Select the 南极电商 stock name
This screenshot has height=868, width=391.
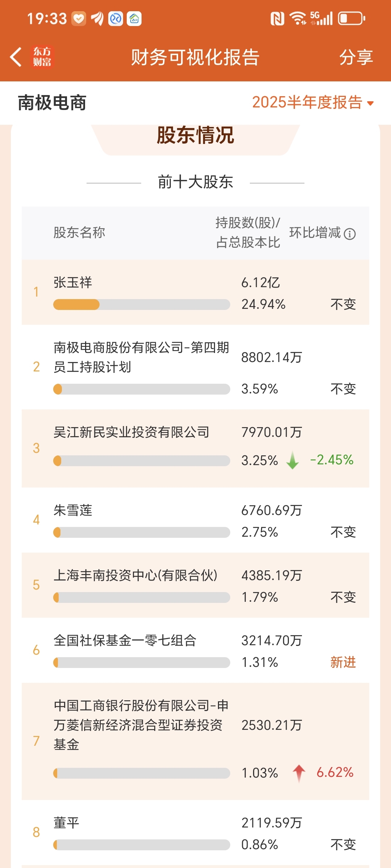pos(52,103)
